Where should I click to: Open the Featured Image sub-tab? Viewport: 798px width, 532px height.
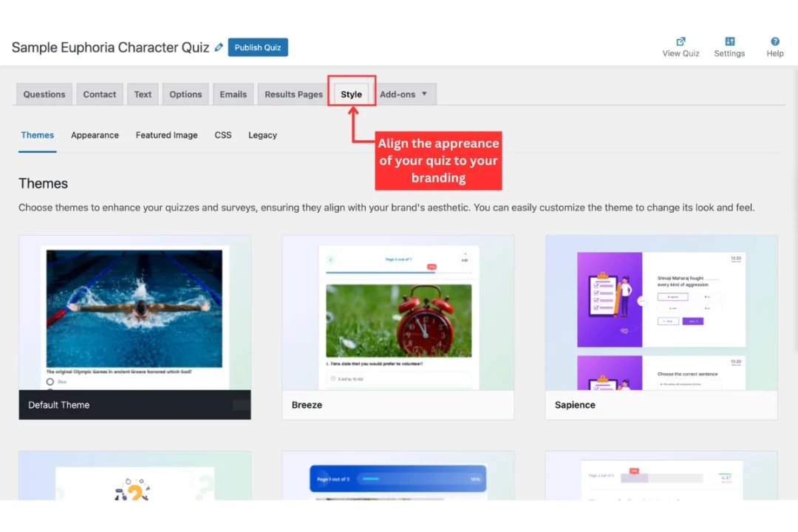tap(166, 135)
